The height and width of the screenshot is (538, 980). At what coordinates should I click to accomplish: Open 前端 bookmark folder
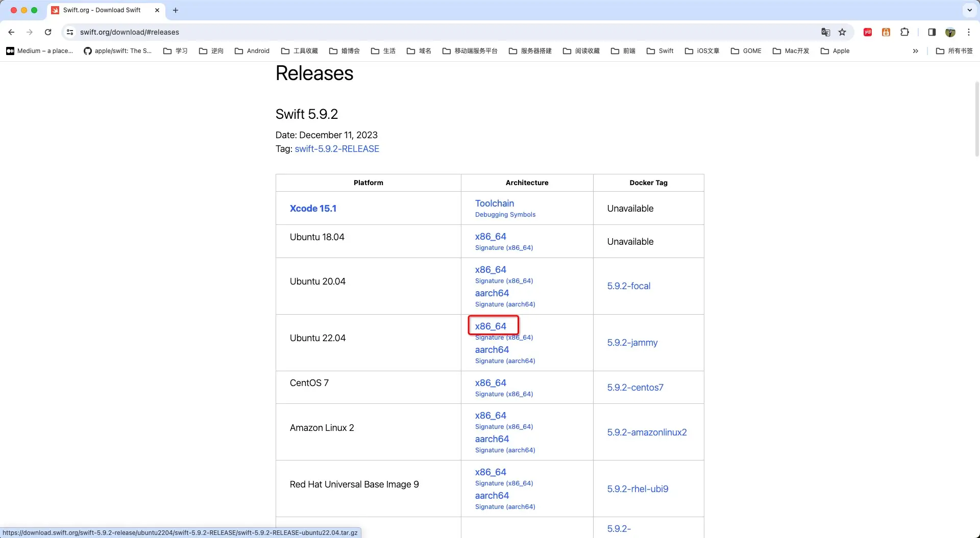[x=623, y=51]
